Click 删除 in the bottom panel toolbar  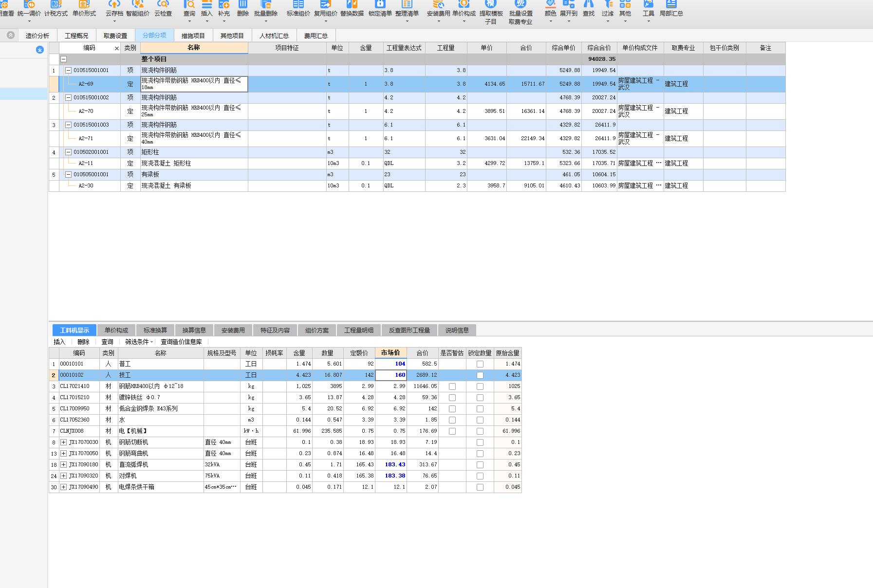click(x=83, y=342)
